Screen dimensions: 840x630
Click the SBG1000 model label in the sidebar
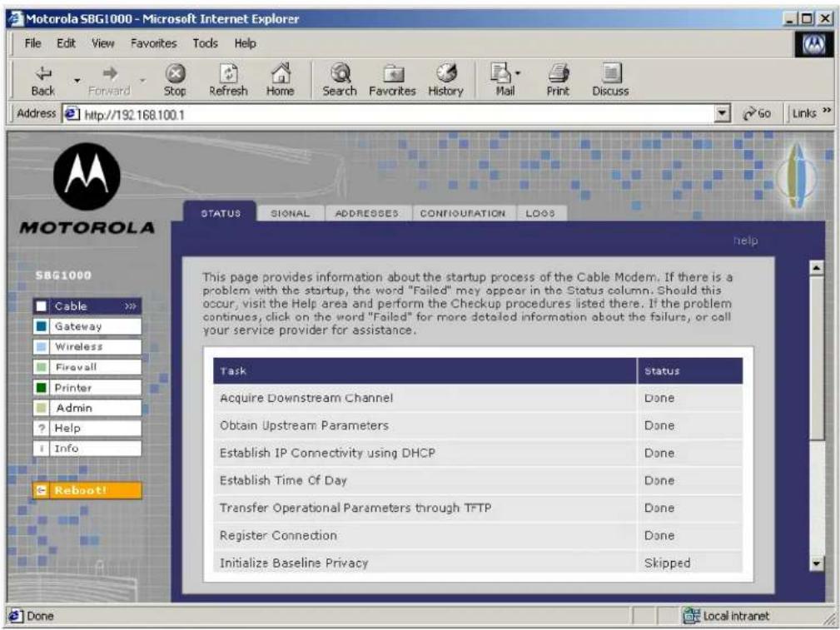[x=63, y=275]
